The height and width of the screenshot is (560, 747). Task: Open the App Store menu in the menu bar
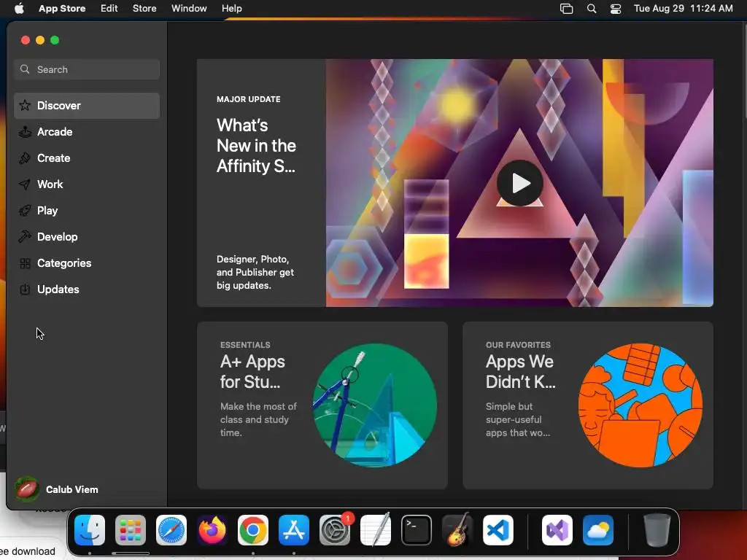[x=62, y=9]
